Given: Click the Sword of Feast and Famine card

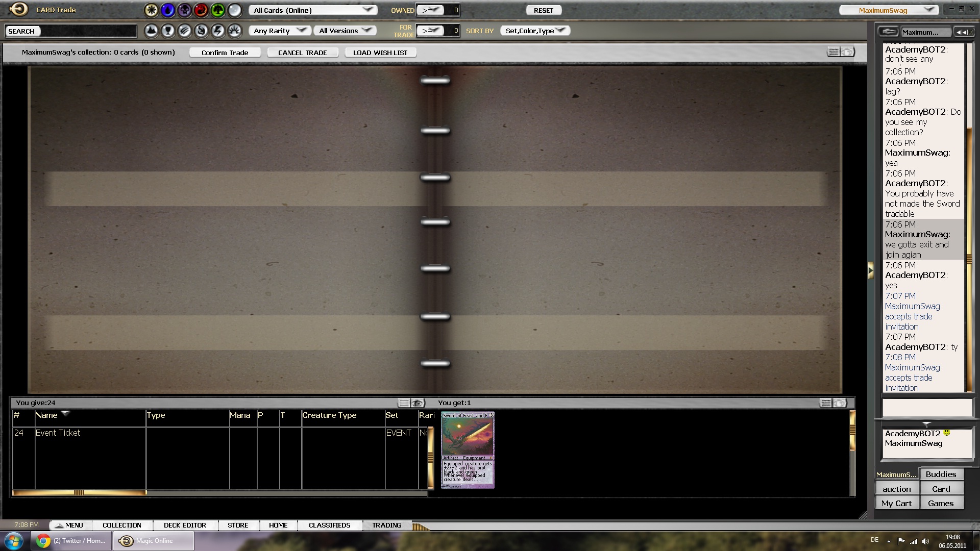Looking at the screenshot, I should coord(468,450).
